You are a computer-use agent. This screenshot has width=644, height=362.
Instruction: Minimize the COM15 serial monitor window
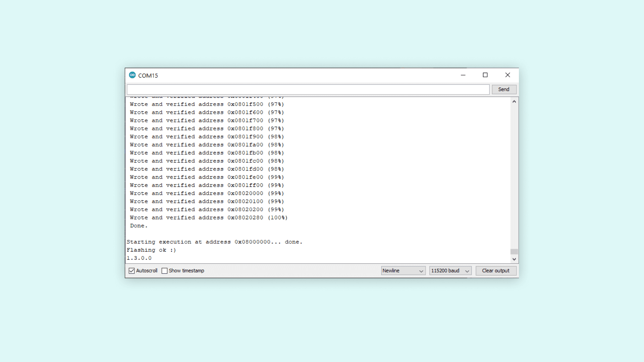click(463, 75)
